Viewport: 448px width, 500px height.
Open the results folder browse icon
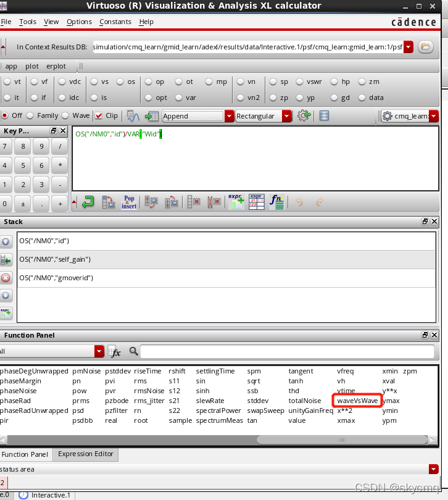[425, 47]
